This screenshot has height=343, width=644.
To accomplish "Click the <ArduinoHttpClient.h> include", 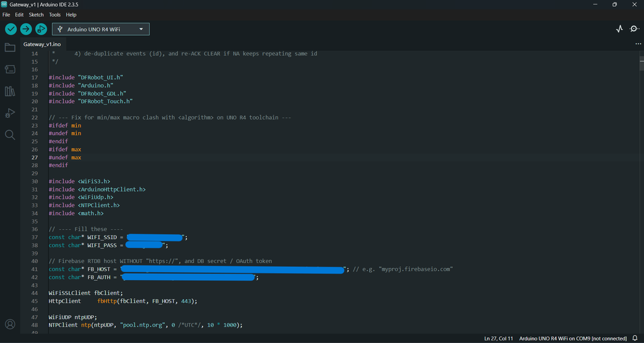I will pos(112,189).
